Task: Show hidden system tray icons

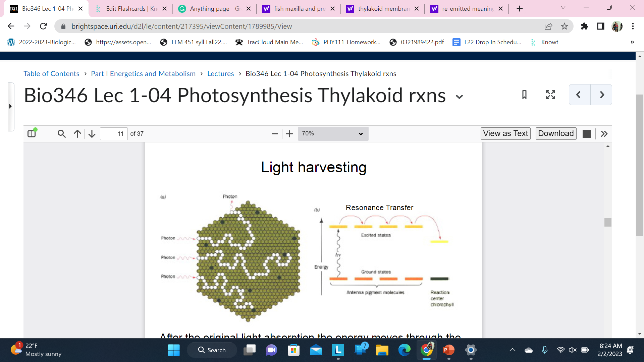Action: click(x=512, y=350)
